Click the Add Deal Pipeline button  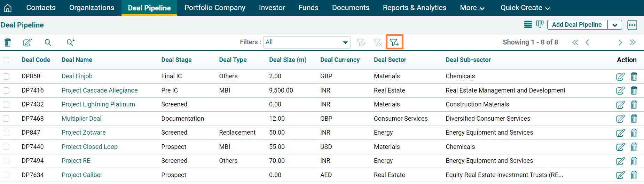(x=577, y=25)
